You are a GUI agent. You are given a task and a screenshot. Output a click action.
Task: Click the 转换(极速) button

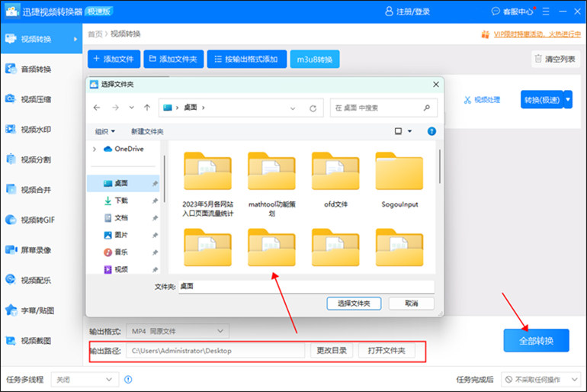pyautogui.click(x=542, y=100)
